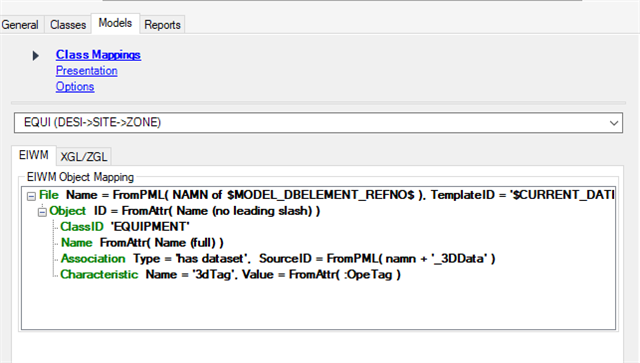Select the Name FromAttr( Name (full) ) row

point(142,243)
